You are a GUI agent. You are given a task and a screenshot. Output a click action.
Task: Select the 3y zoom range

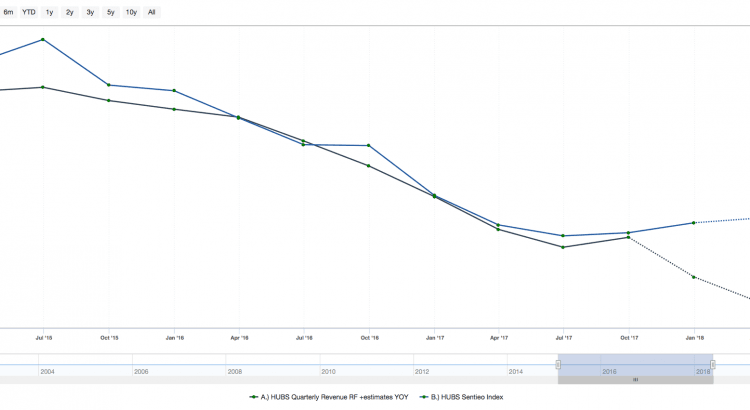[x=90, y=12]
